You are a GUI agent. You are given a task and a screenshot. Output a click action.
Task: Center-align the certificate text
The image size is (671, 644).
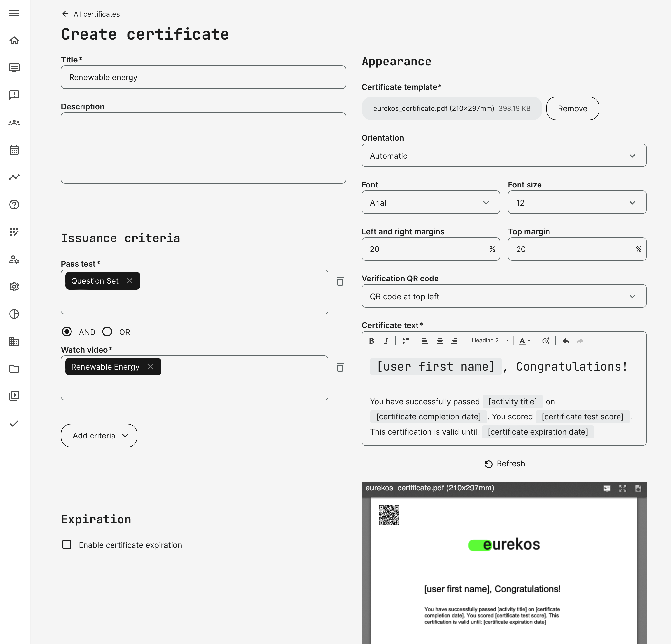(440, 341)
